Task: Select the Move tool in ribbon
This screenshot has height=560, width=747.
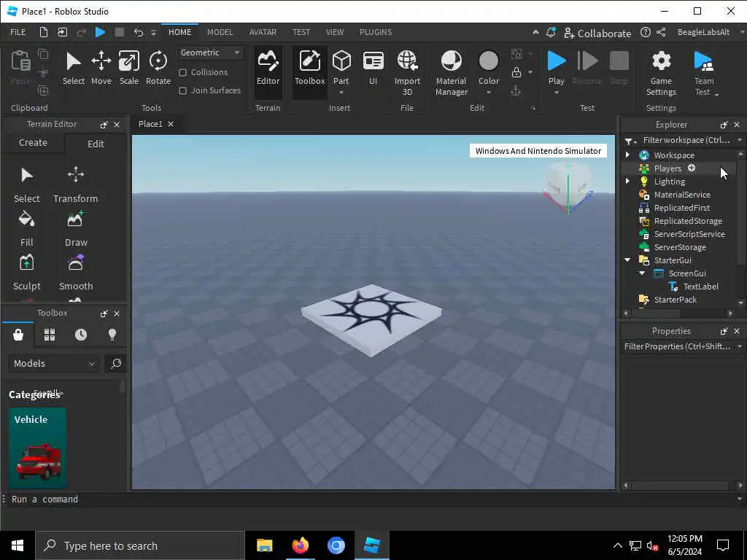Action: pos(101,68)
